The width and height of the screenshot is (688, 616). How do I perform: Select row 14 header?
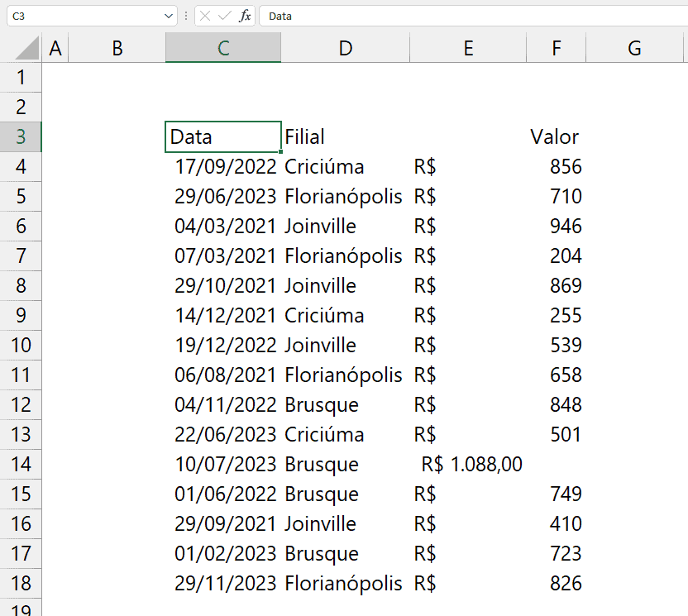tap(21, 464)
